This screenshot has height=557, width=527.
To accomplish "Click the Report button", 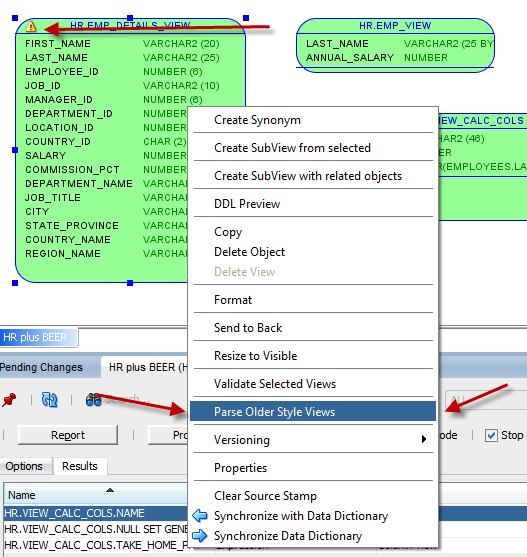I will click(x=68, y=435).
